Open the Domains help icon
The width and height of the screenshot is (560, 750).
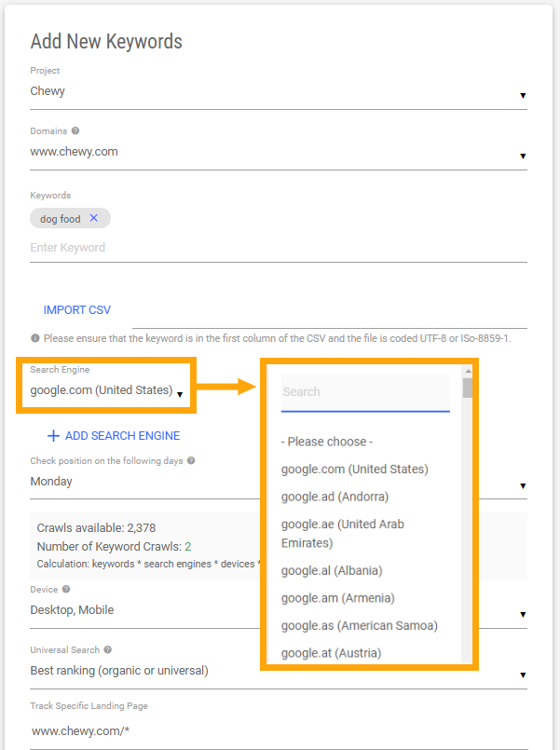click(74, 130)
